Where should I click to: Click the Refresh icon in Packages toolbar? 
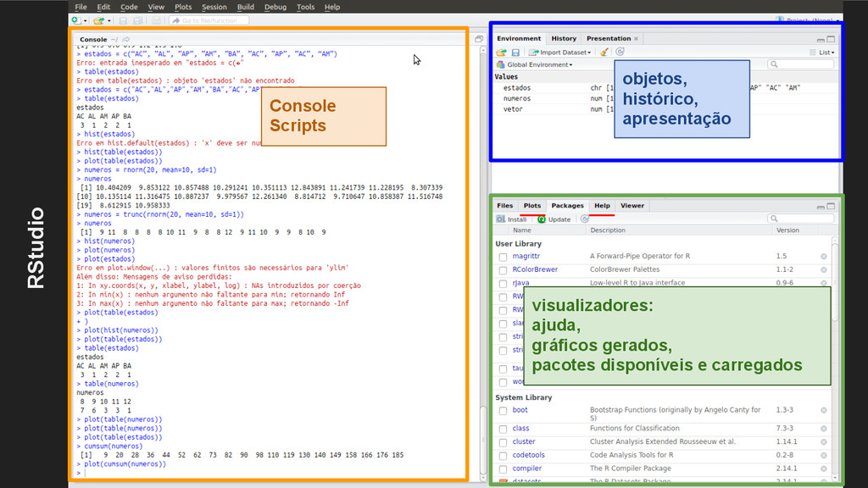(585, 219)
